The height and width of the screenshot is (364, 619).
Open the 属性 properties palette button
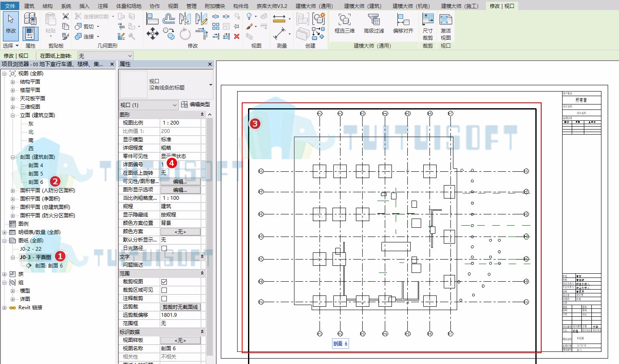[30, 33]
